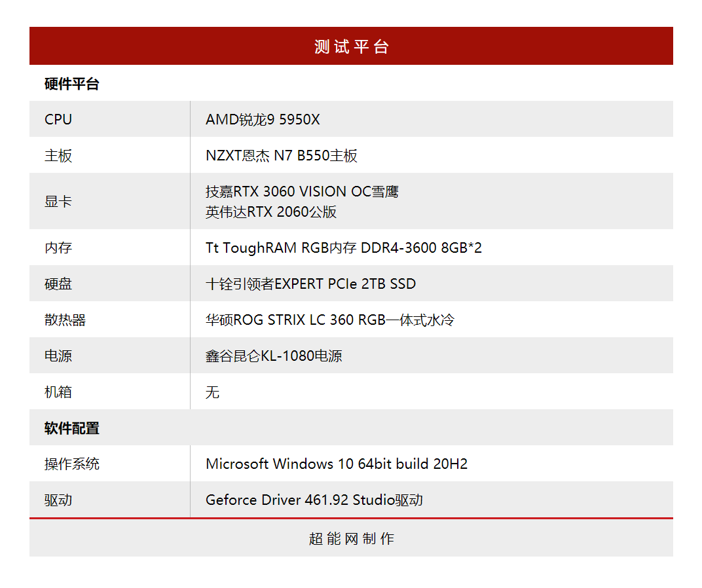Click the CPU row label

pos(58,120)
